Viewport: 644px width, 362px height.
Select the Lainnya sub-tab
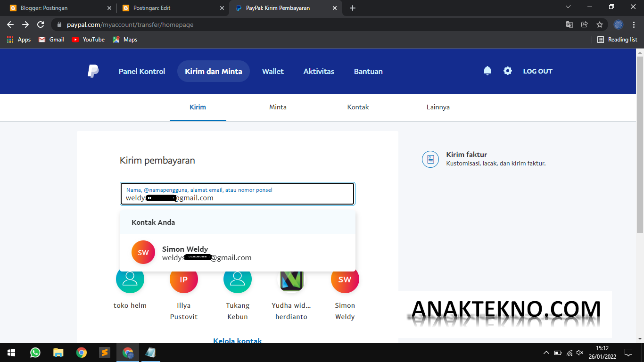pyautogui.click(x=438, y=107)
